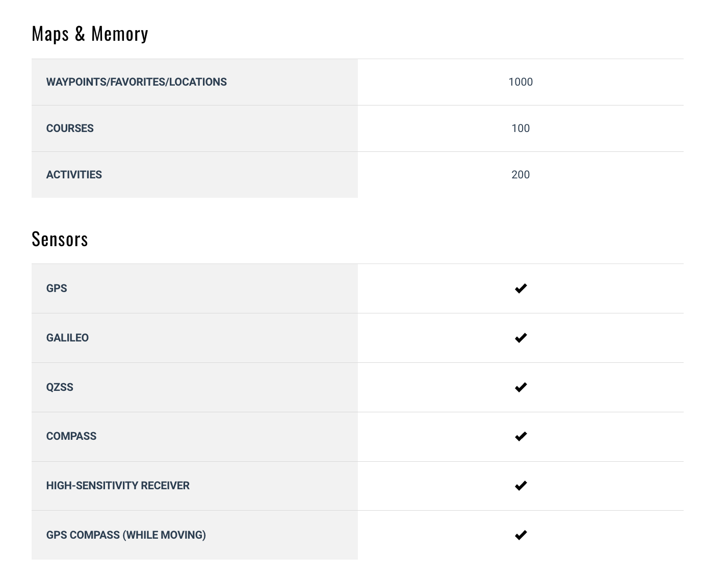
Task: Click the Galileo checkmark icon
Action: click(521, 338)
